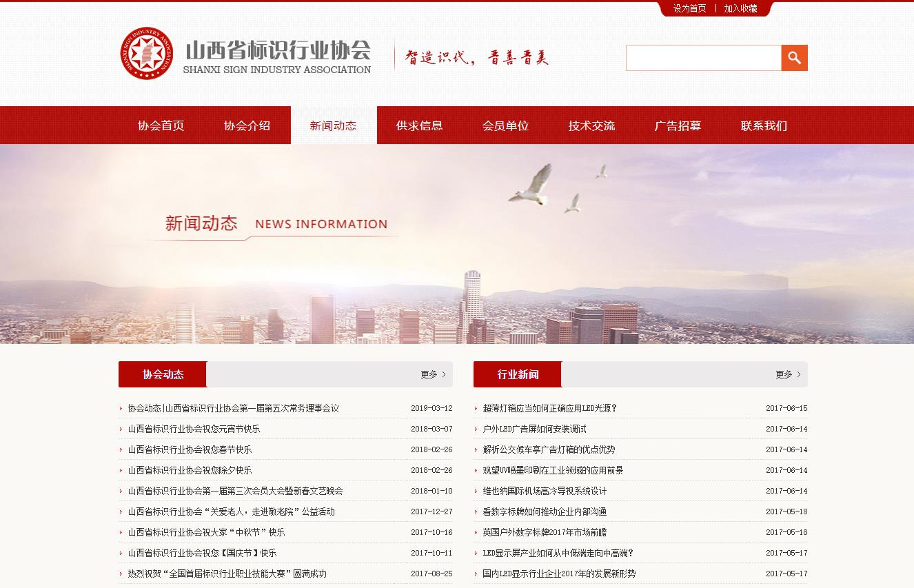914x588 pixels.
Task: Click the search input field
Action: pos(703,58)
